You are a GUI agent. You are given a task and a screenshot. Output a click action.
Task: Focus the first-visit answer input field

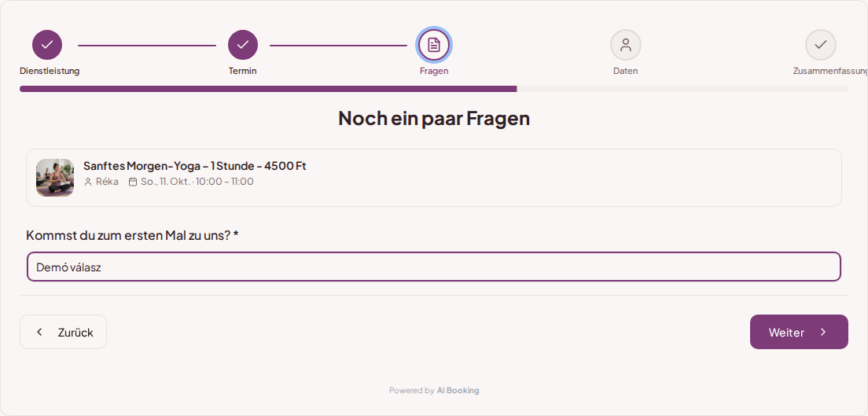tap(434, 267)
